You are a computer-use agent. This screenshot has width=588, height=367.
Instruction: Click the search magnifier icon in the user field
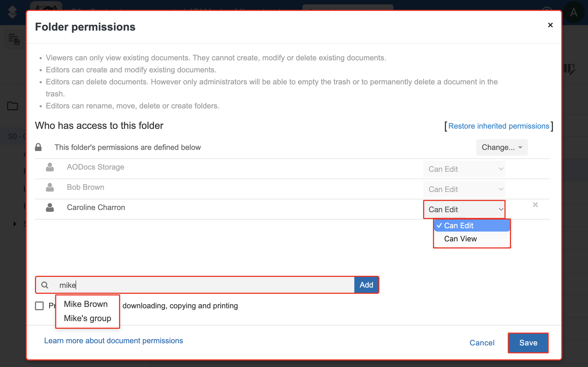point(45,285)
